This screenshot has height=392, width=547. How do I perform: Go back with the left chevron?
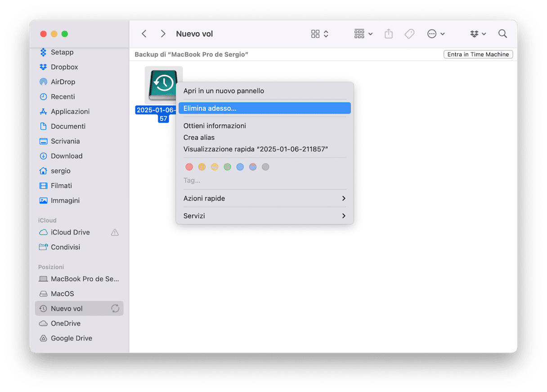point(144,34)
